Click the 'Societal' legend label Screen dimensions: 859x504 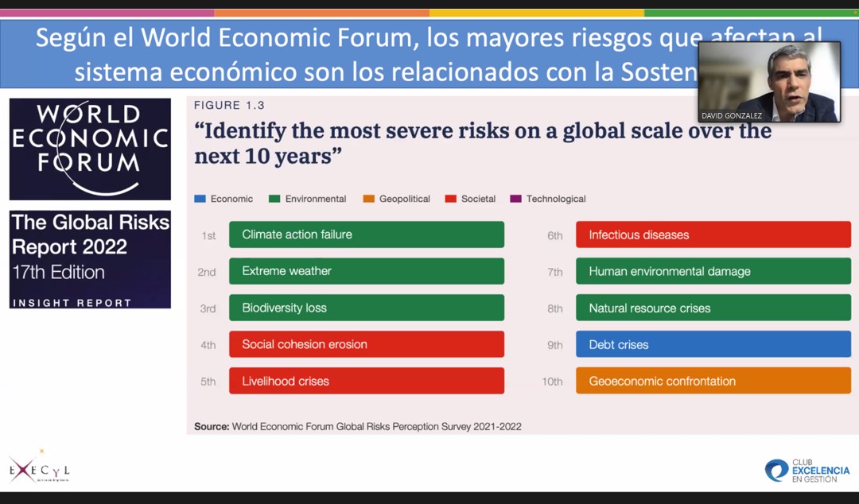478,199
